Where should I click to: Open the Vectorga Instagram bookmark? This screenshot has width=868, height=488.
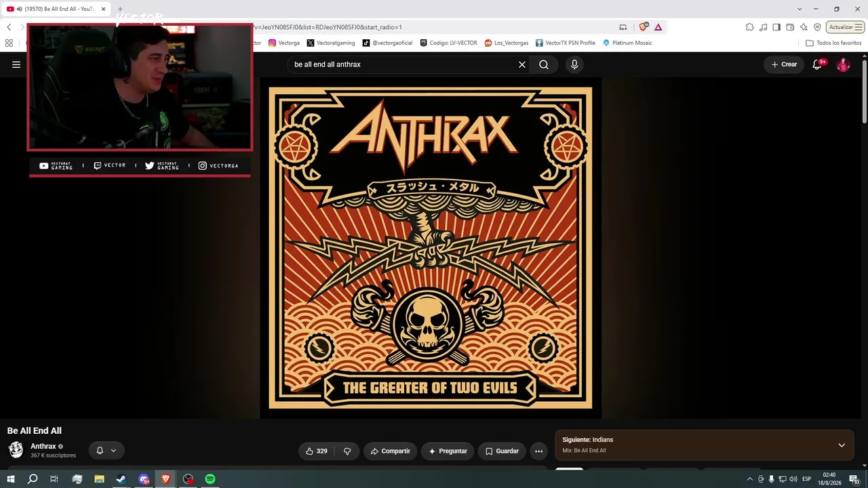(x=284, y=43)
